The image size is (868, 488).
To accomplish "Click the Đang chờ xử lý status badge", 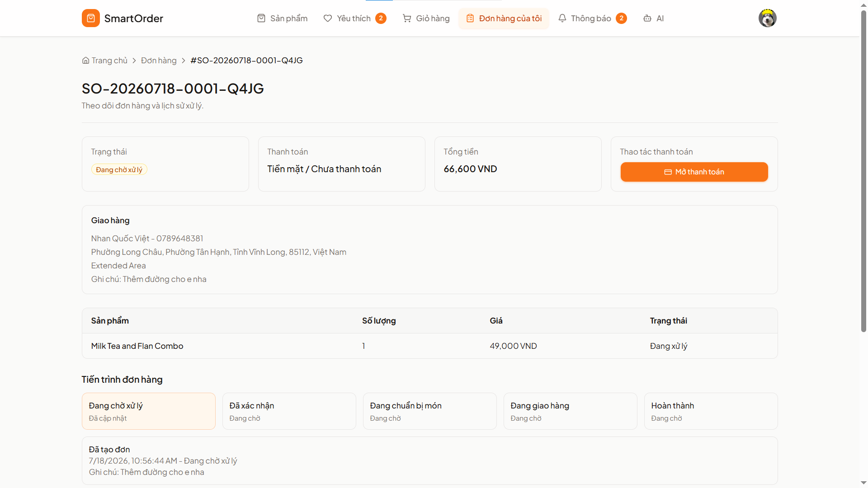I will (119, 169).
